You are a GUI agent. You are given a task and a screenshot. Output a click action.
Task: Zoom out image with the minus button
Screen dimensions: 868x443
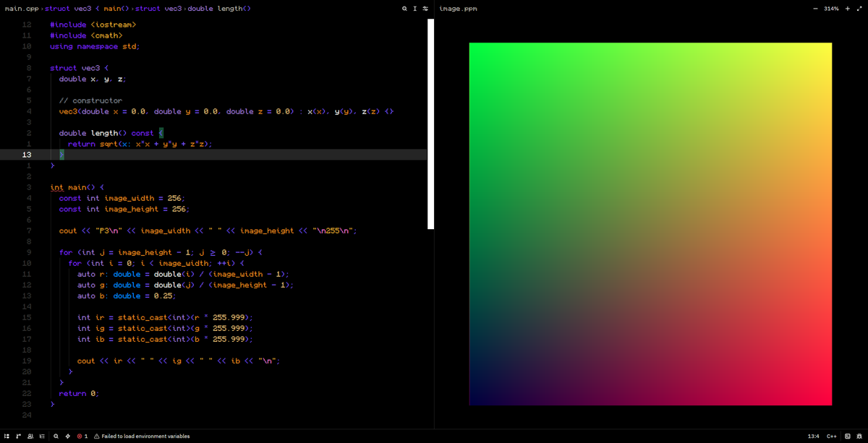815,9
